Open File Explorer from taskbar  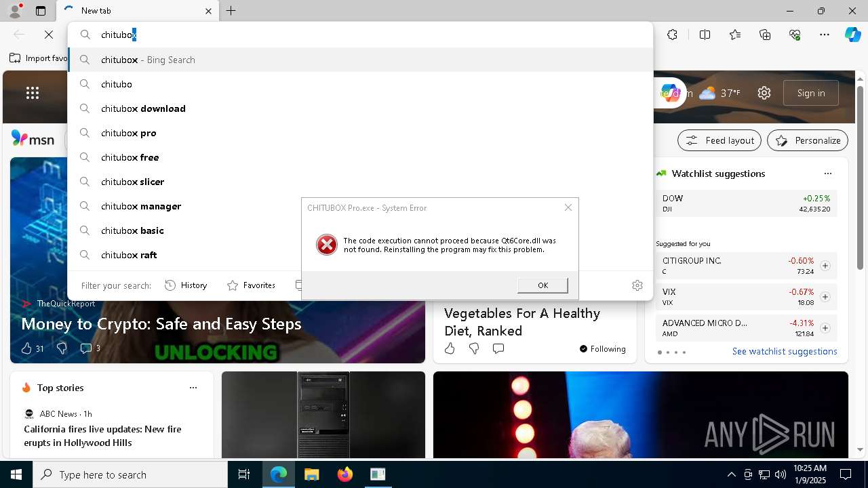tap(311, 474)
